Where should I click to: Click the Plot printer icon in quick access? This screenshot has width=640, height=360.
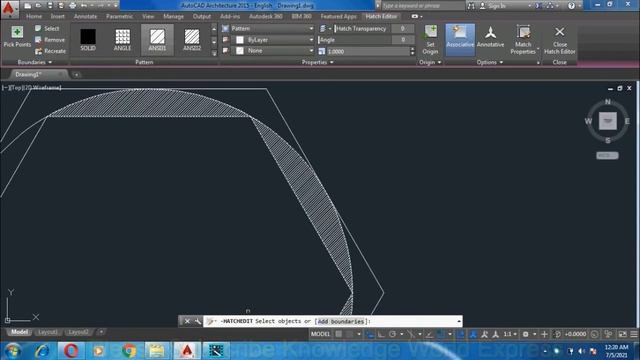[73, 6]
